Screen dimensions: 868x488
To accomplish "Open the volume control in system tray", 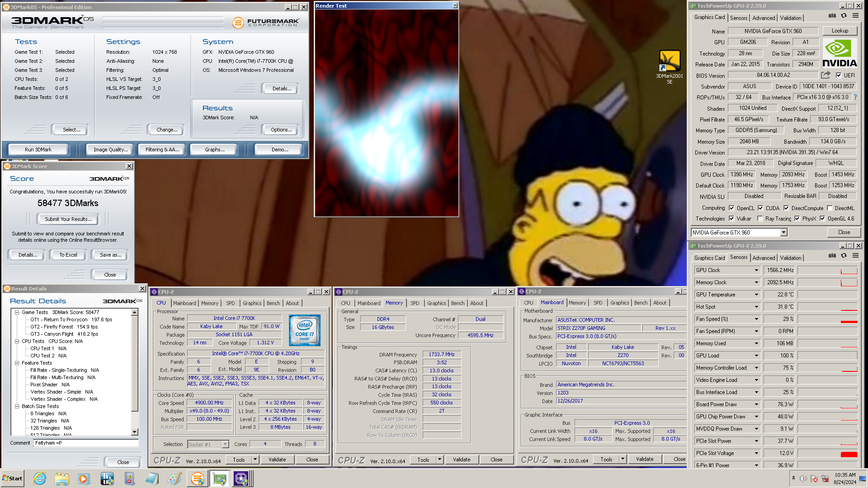I will tap(803, 479).
